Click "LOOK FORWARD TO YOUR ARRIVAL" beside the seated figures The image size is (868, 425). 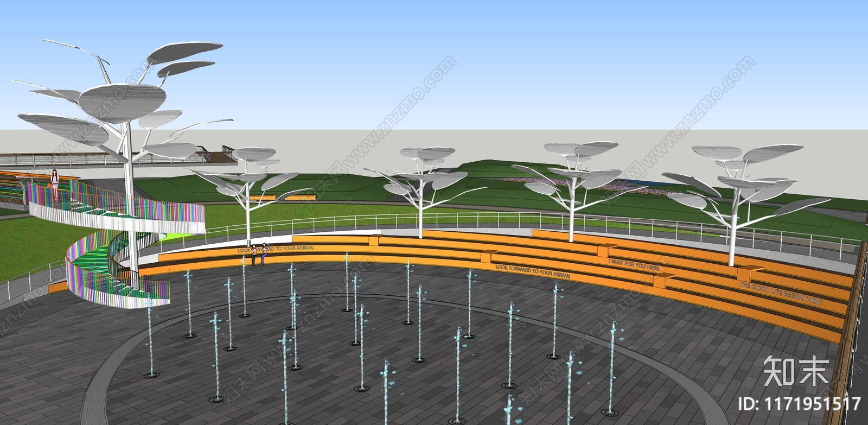click(x=276, y=249)
